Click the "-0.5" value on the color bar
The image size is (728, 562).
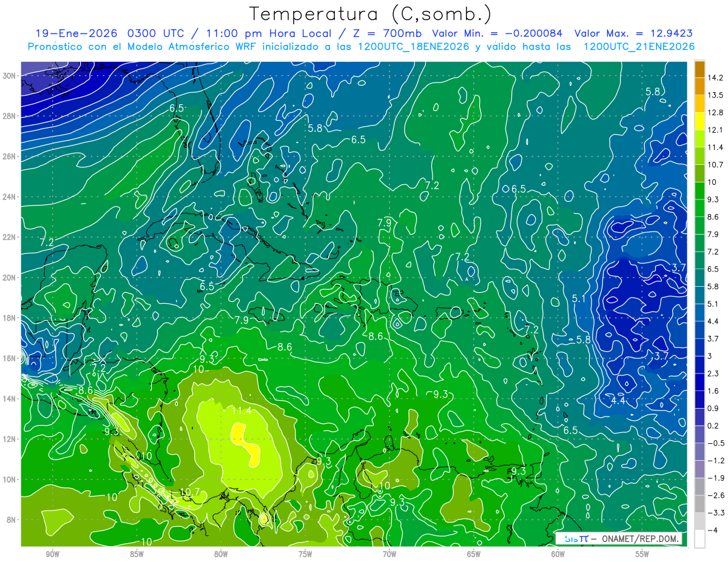(x=715, y=443)
